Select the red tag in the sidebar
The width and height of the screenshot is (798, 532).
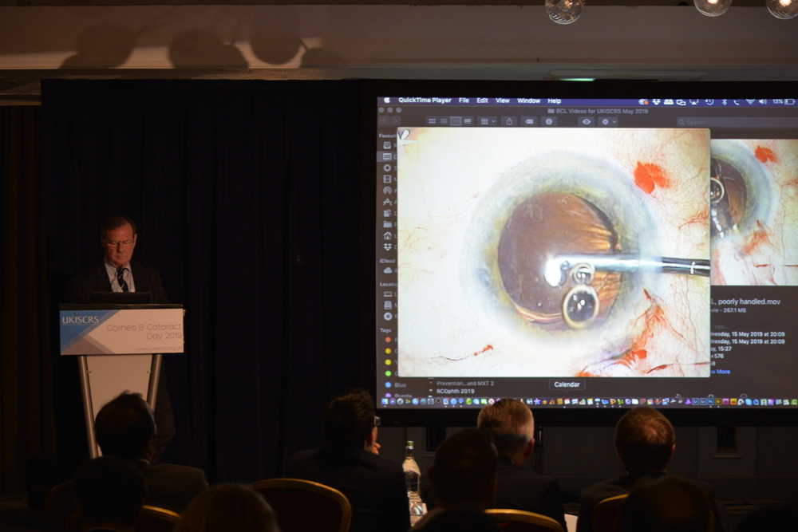tap(388, 339)
